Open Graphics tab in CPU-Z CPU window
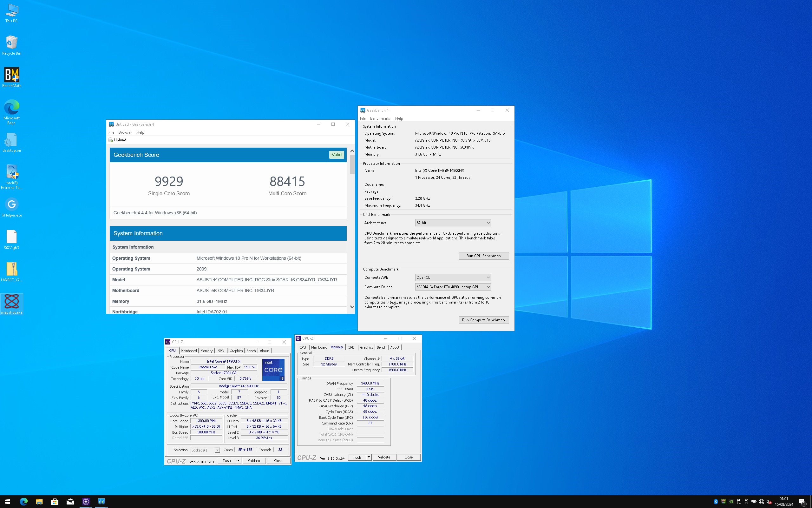This screenshot has height=508, width=812. pos(236,351)
